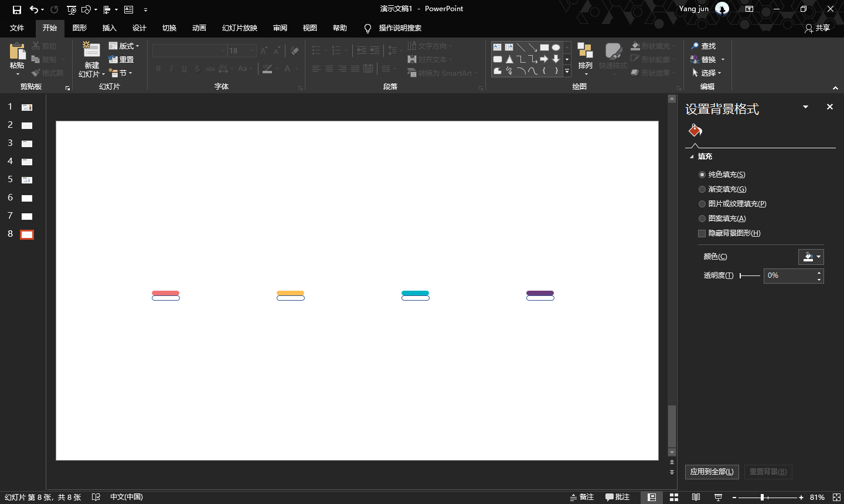Choose the oval shape
This screenshot has height=504, width=844.
coord(556,47)
